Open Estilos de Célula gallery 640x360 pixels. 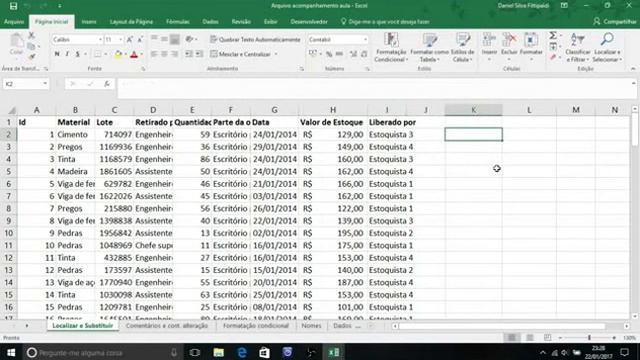coord(463,47)
